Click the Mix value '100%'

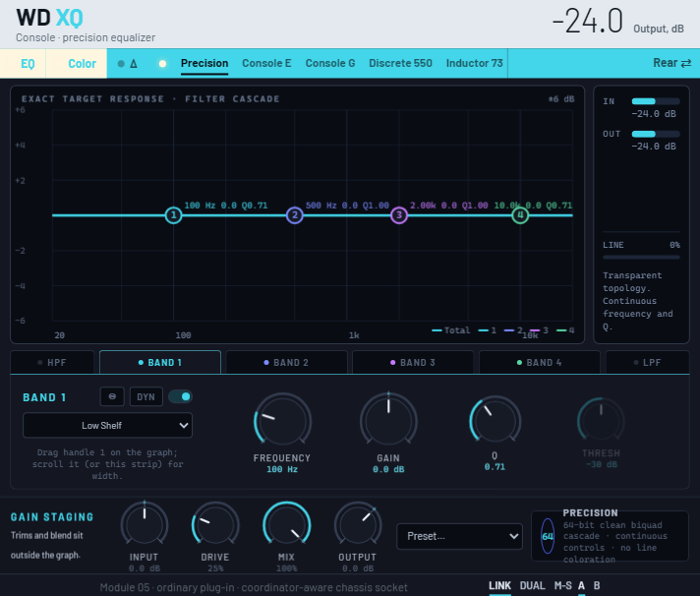click(287, 568)
